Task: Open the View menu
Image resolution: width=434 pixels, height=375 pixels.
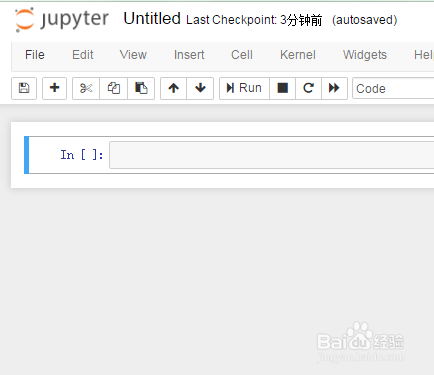Action: (x=133, y=55)
